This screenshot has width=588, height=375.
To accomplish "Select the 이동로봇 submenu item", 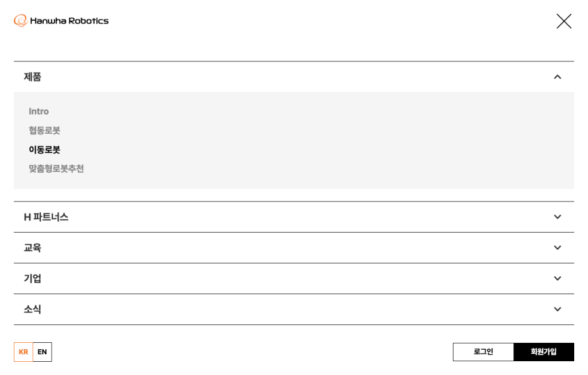I will (x=44, y=150).
